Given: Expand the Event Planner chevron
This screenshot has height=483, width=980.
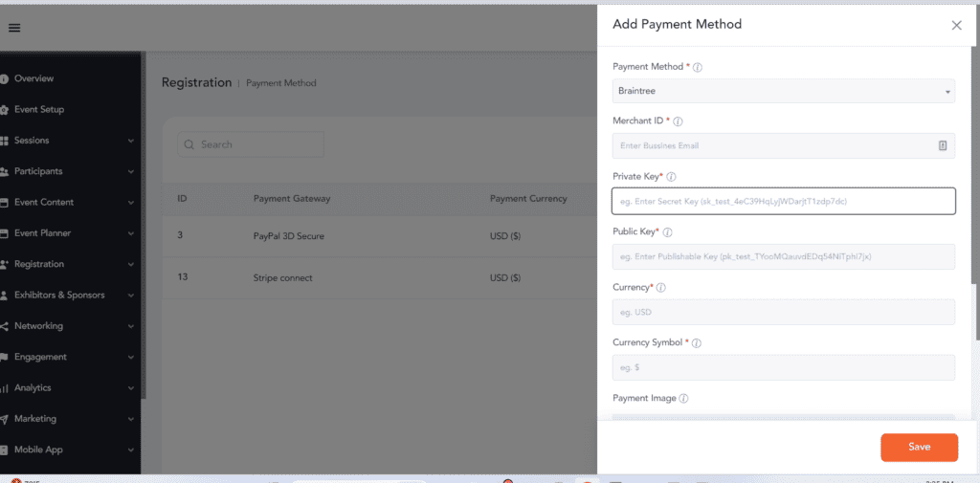Looking at the screenshot, I should tap(130, 233).
